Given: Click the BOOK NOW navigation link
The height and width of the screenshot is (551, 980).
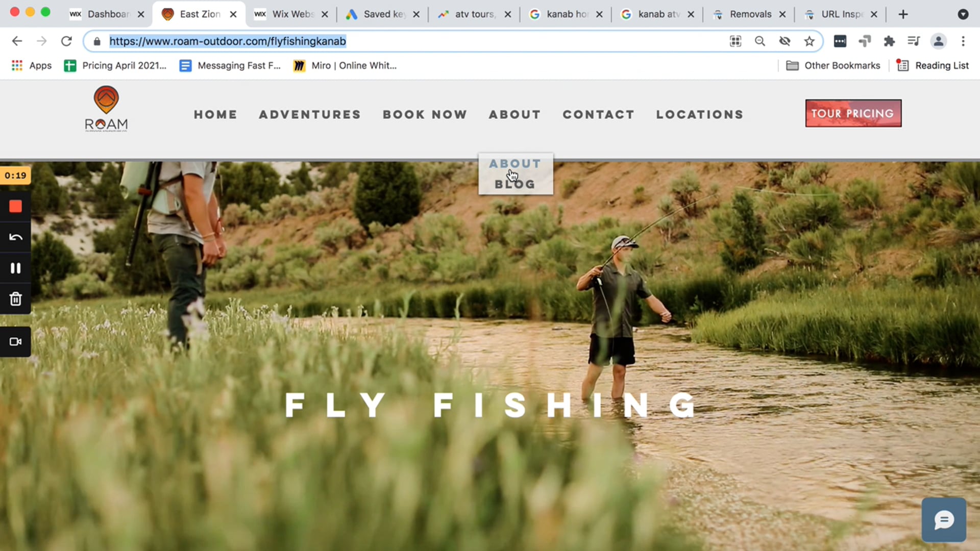Looking at the screenshot, I should (425, 114).
